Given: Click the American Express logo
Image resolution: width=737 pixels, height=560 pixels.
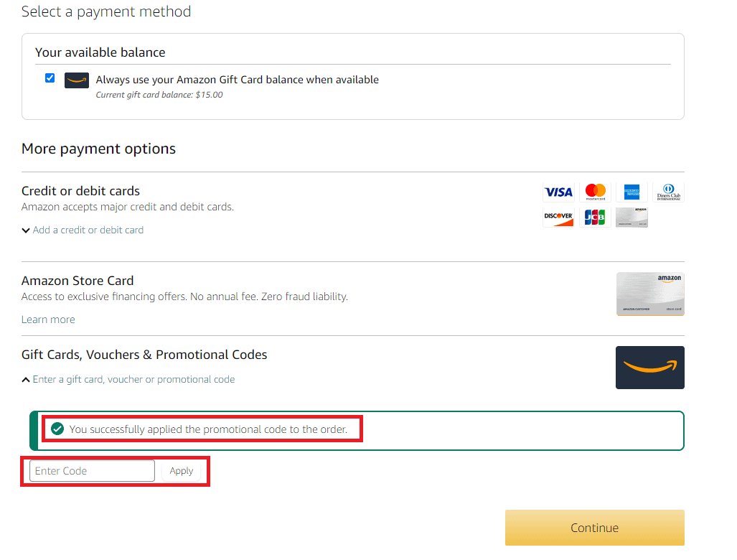Looking at the screenshot, I should (x=632, y=192).
